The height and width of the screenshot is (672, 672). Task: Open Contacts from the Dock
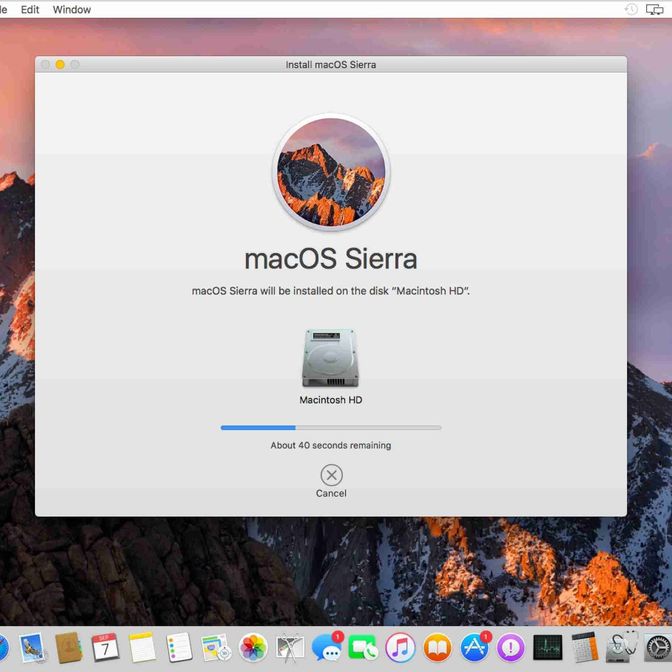pos(69,648)
